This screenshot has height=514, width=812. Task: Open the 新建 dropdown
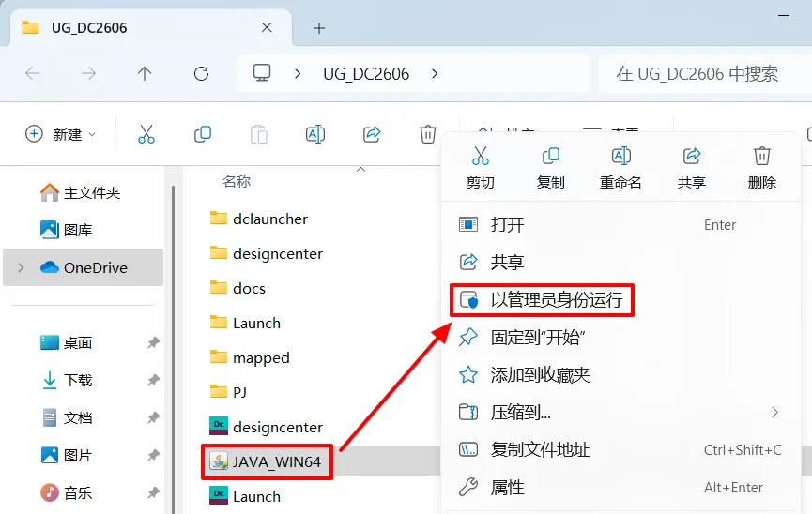pyautogui.click(x=61, y=134)
